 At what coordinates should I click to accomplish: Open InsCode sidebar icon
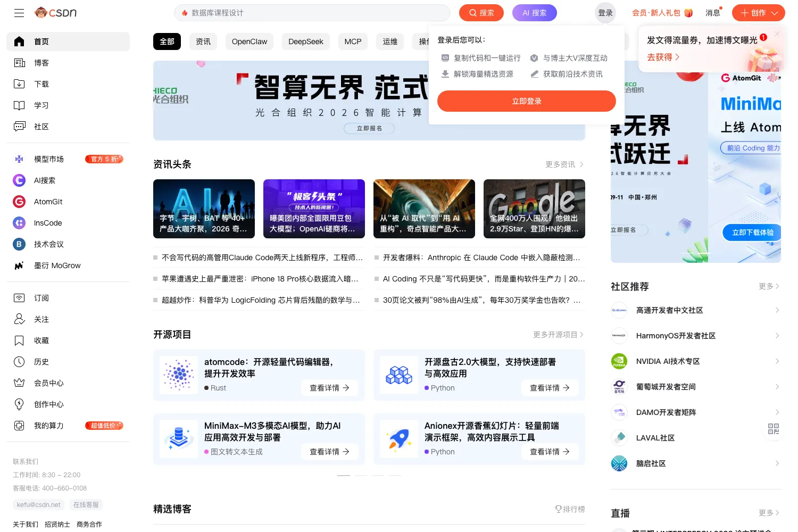coord(19,223)
